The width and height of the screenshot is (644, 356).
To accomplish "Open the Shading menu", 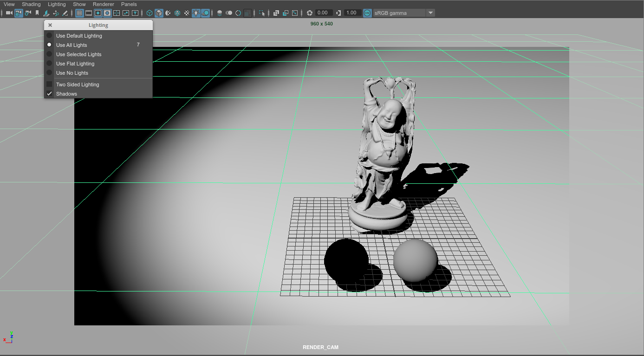I will pos(31,4).
